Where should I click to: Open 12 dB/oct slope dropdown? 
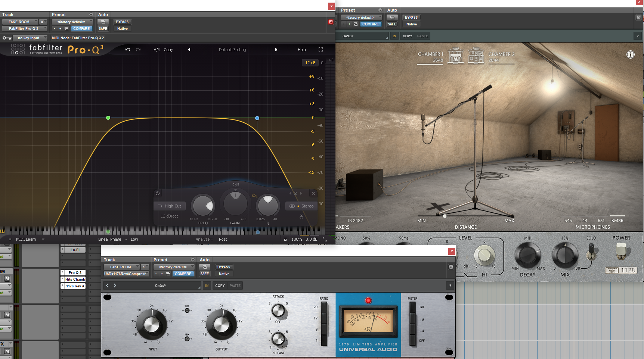169,216
